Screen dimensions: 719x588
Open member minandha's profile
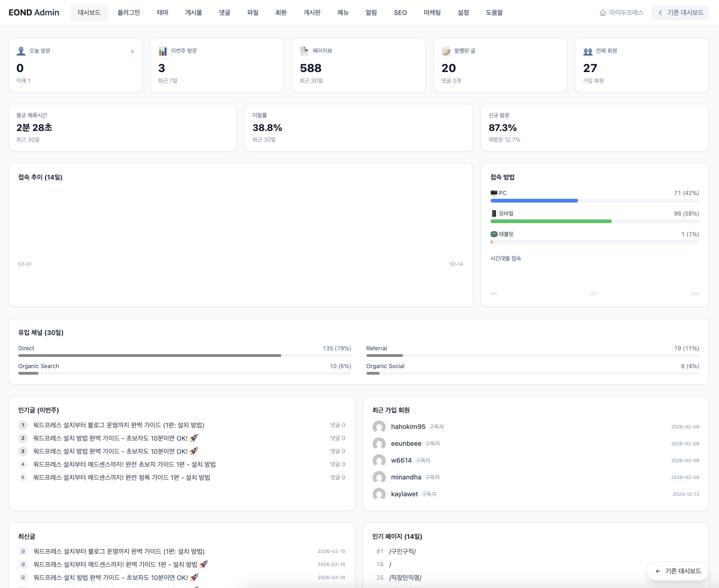pyautogui.click(x=406, y=477)
